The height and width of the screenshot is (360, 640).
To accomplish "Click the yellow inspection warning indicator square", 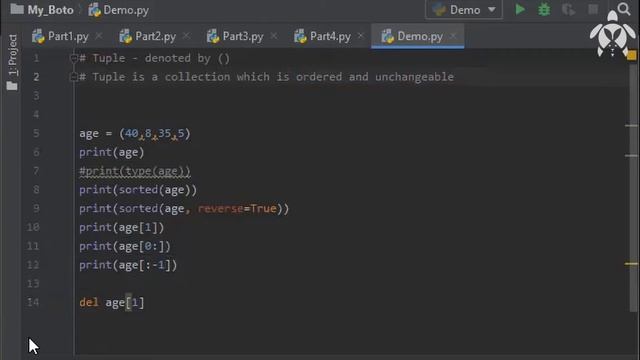I will click(631, 55).
